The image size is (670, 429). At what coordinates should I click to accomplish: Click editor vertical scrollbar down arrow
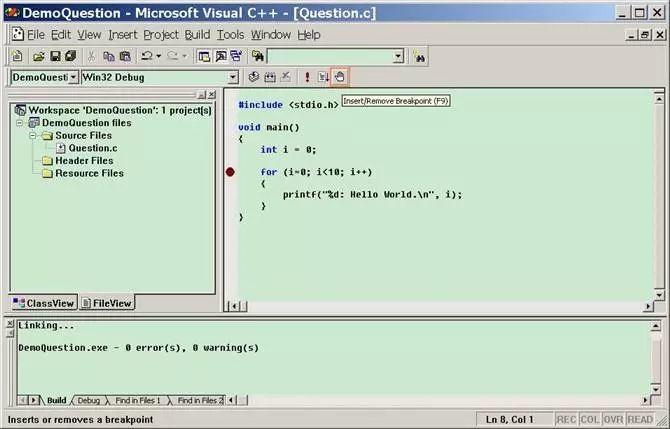[x=659, y=295]
